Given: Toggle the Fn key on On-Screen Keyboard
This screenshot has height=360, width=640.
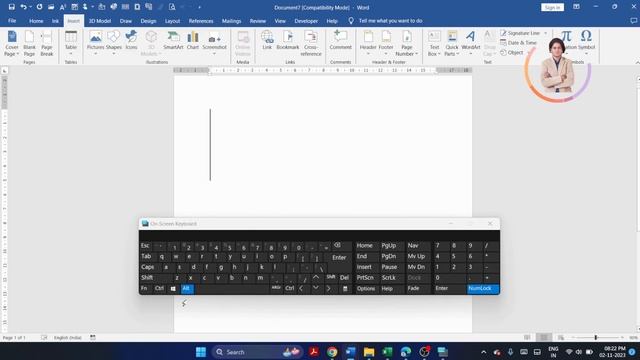Looking at the screenshot, I should (144, 289).
